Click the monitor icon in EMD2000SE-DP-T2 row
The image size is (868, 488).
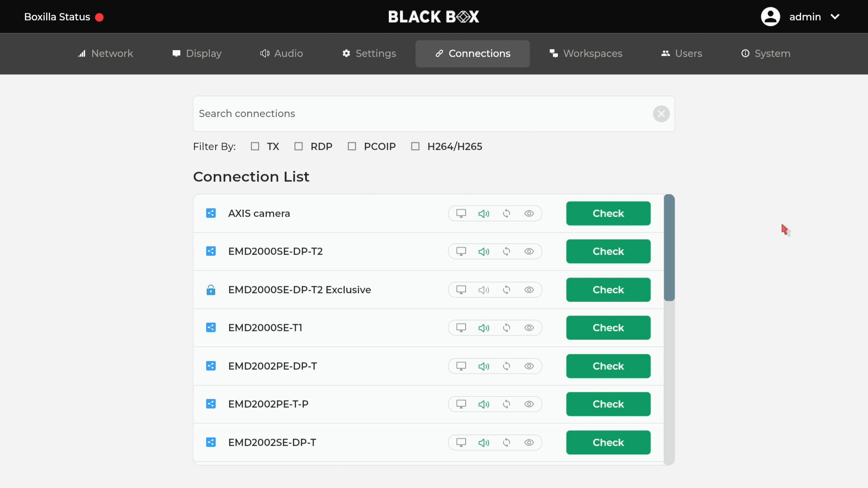[x=461, y=252]
